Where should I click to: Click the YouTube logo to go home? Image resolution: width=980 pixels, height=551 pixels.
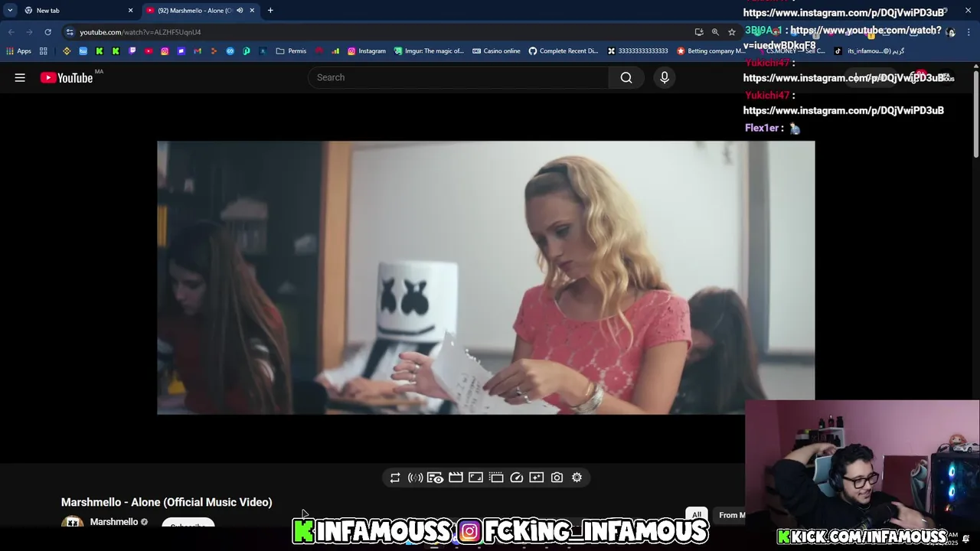click(x=67, y=77)
